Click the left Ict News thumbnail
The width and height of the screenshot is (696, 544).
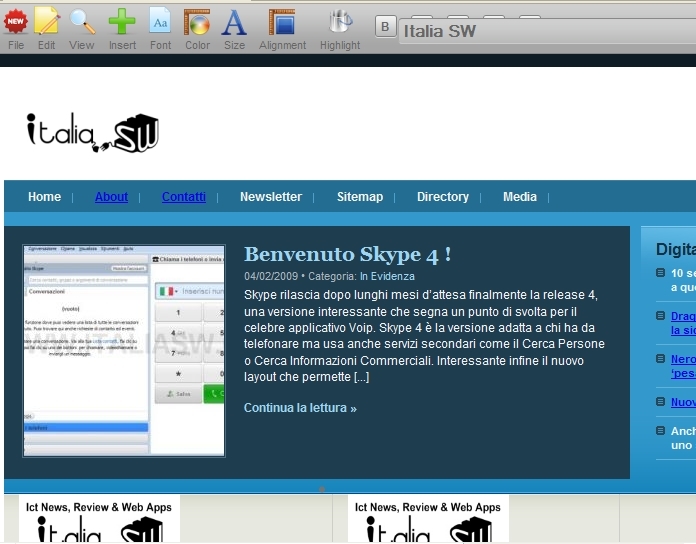coord(99,520)
